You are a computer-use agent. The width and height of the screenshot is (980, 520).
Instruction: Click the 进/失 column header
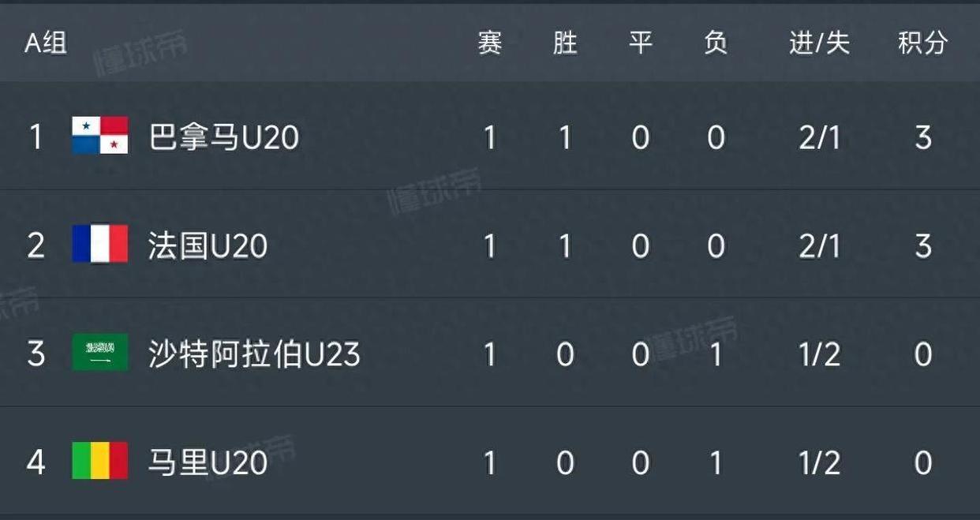point(820,43)
